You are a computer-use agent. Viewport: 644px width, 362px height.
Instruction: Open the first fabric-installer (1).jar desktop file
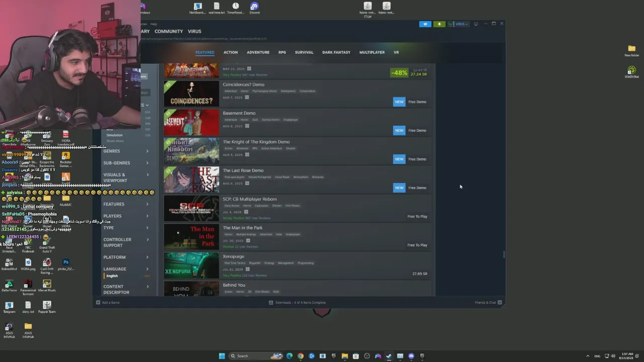click(368, 9)
